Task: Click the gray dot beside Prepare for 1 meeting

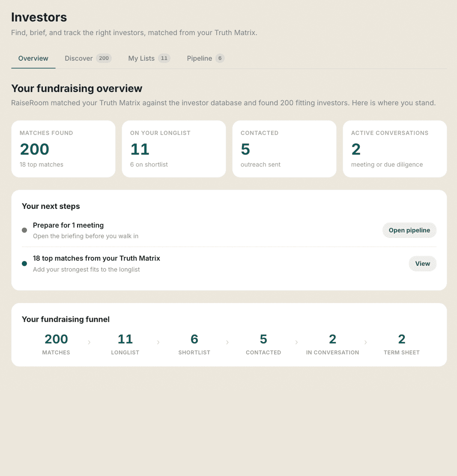Action: 24,230
